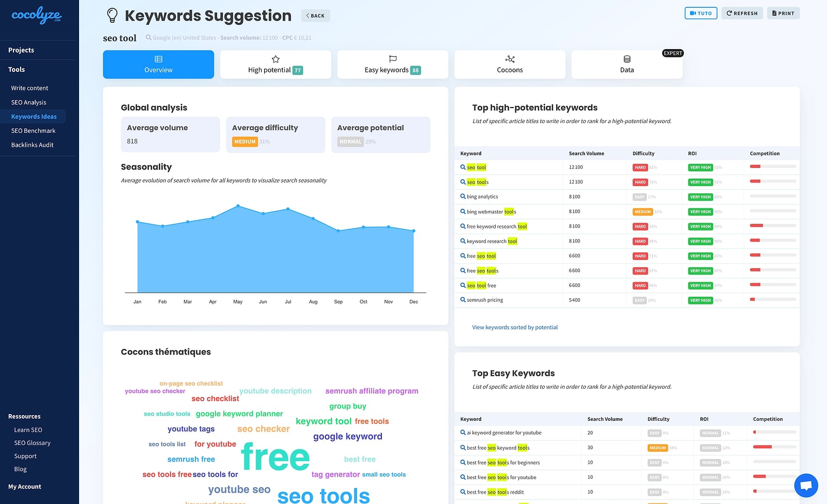Go to Write content in sidebar
The width and height of the screenshot is (827, 504).
29,88
